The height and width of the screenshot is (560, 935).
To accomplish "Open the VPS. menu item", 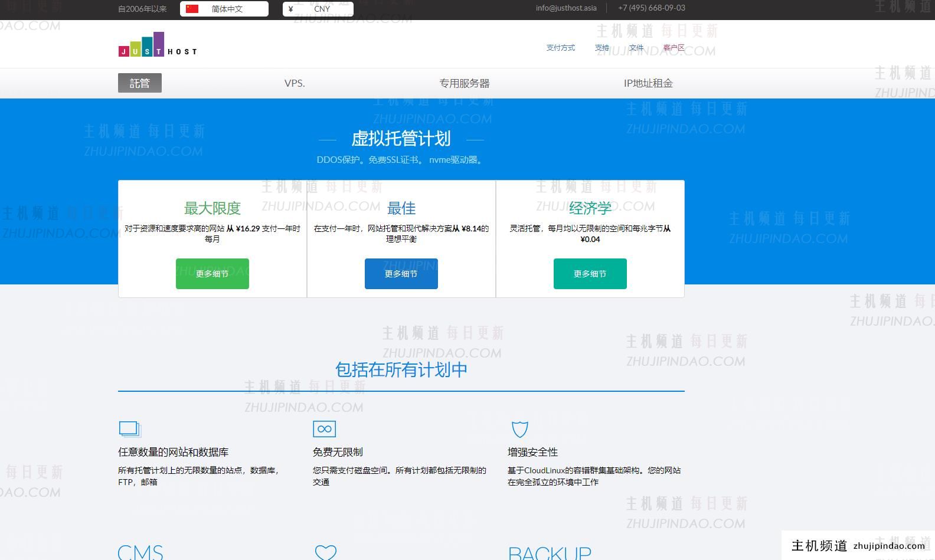I will click(x=295, y=83).
